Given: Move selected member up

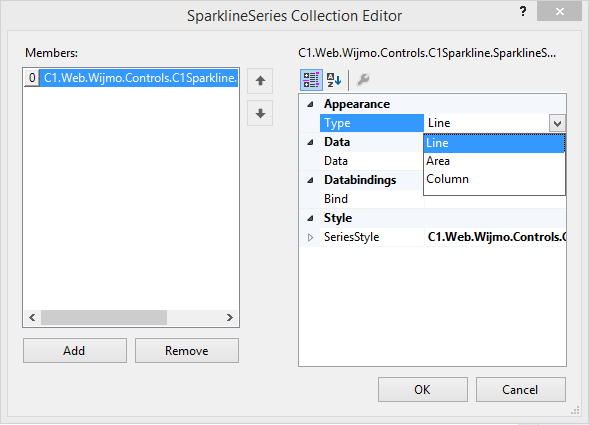Looking at the screenshot, I should [260, 81].
